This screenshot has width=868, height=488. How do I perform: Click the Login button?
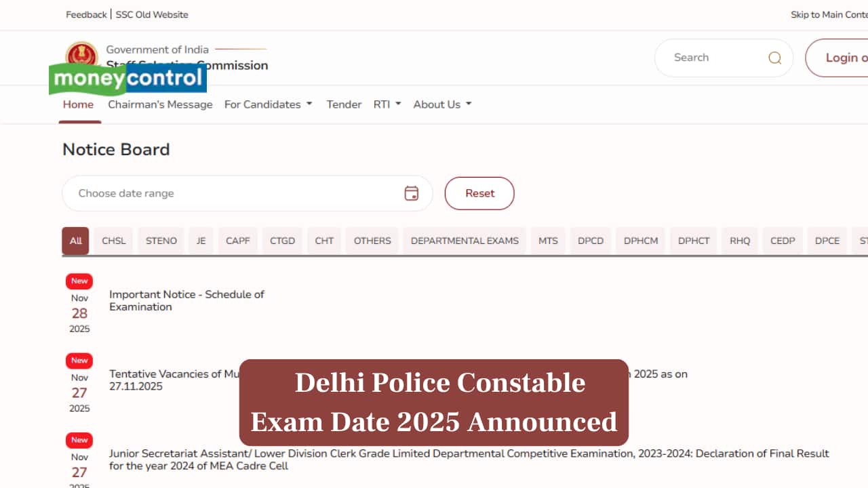(845, 58)
